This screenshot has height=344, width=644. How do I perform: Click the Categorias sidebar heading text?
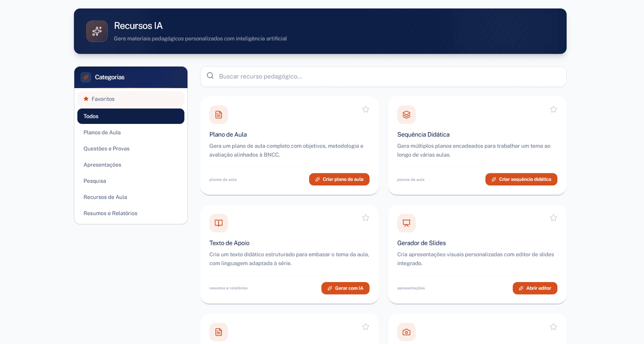pyautogui.click(x=110, y=77)
